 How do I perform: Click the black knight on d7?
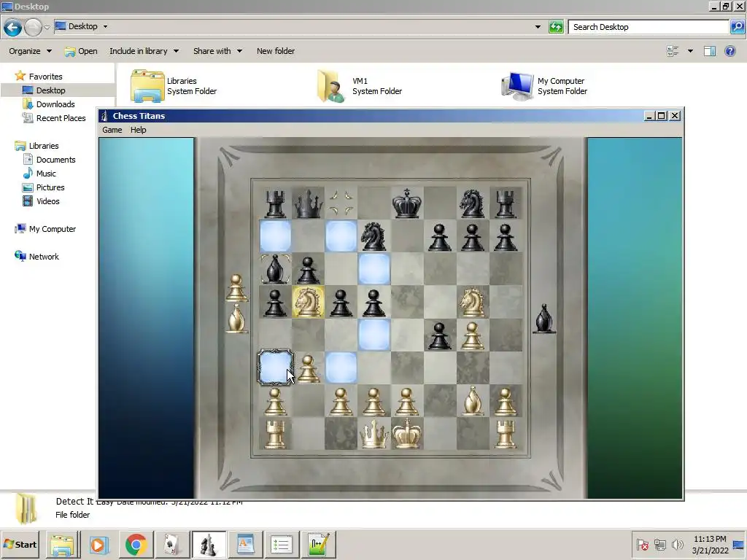pos(373,236)
